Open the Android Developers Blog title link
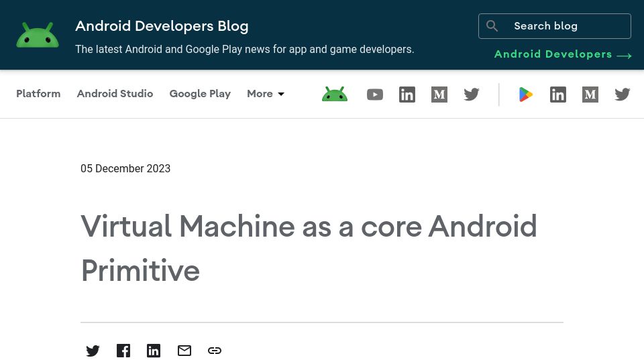 [x=162, y=26]
